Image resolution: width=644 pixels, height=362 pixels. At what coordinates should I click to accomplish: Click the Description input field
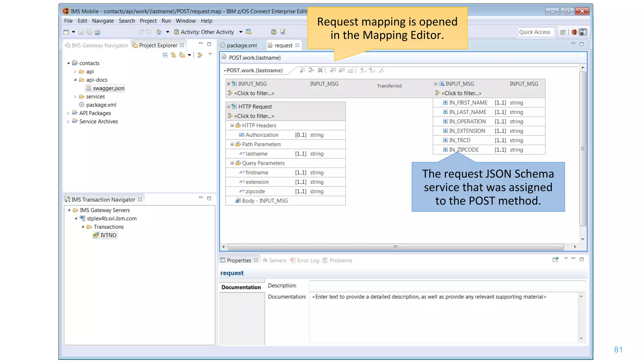point(447,285)
